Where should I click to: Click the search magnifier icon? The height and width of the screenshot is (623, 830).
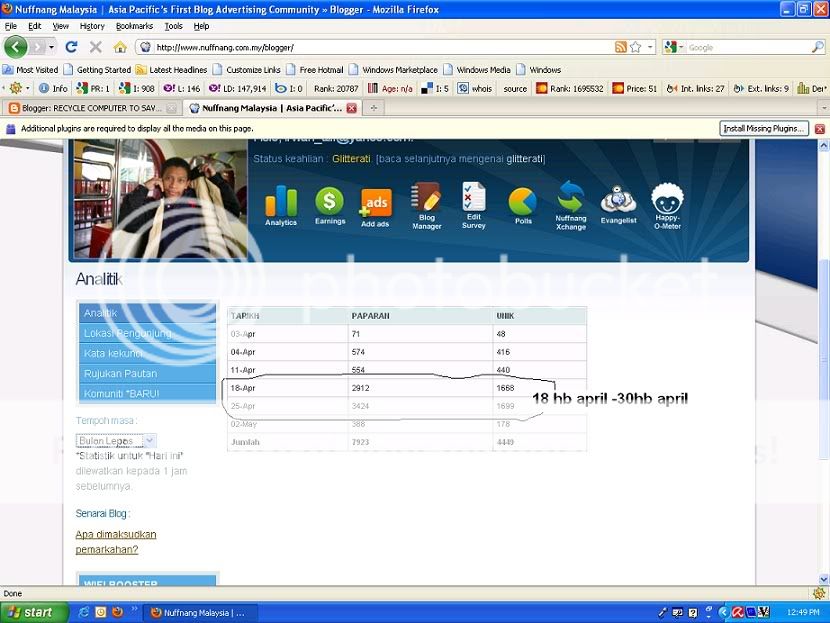click(x=817, y=47)
